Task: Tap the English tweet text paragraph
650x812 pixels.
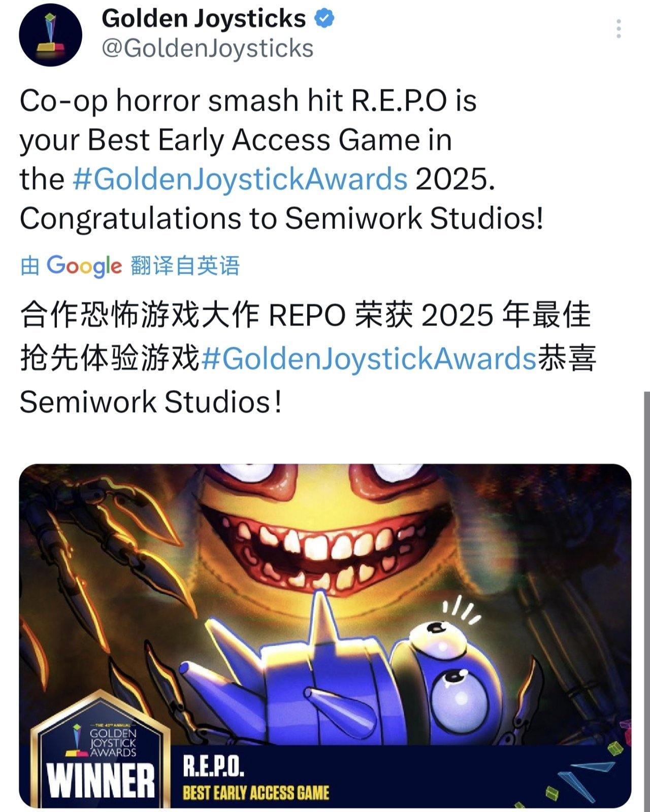Action: pos(282,159)
